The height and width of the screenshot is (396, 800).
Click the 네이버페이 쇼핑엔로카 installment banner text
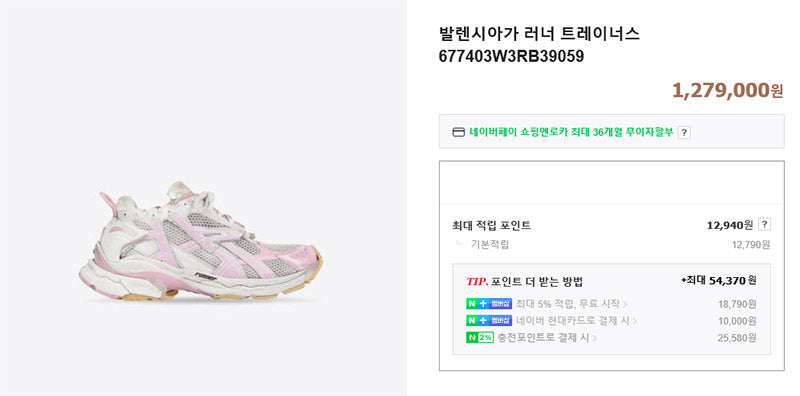click(x=571, y=132)
